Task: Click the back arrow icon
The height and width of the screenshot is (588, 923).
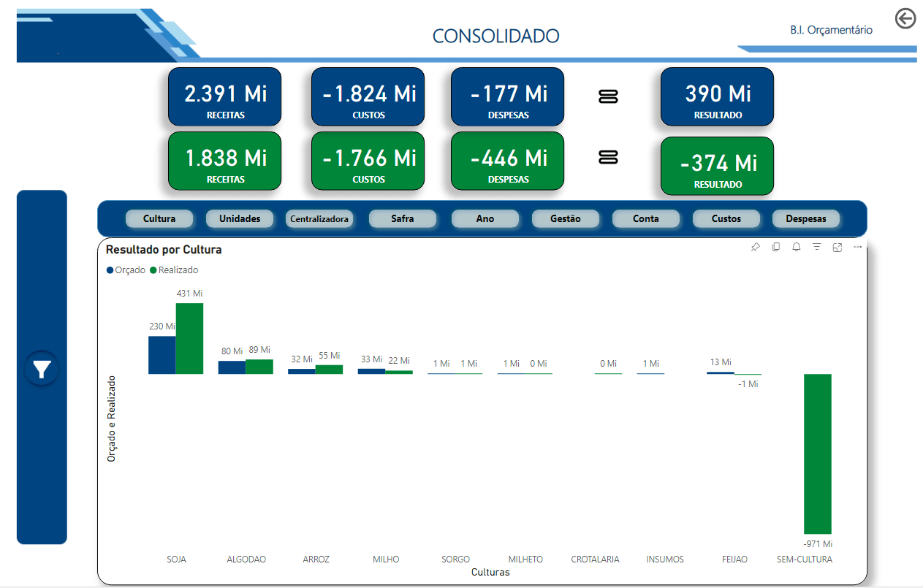Action: [905, 19]
